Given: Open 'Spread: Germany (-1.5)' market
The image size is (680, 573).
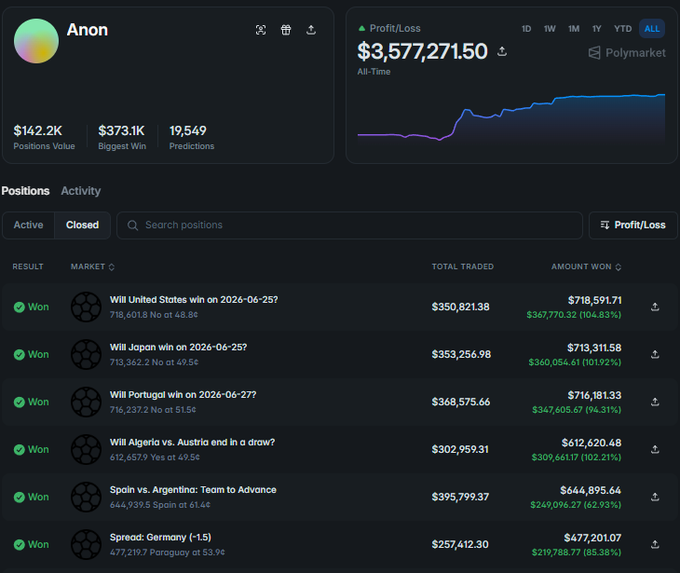Looking at the screenshot, I should click(x=160, y=537).
